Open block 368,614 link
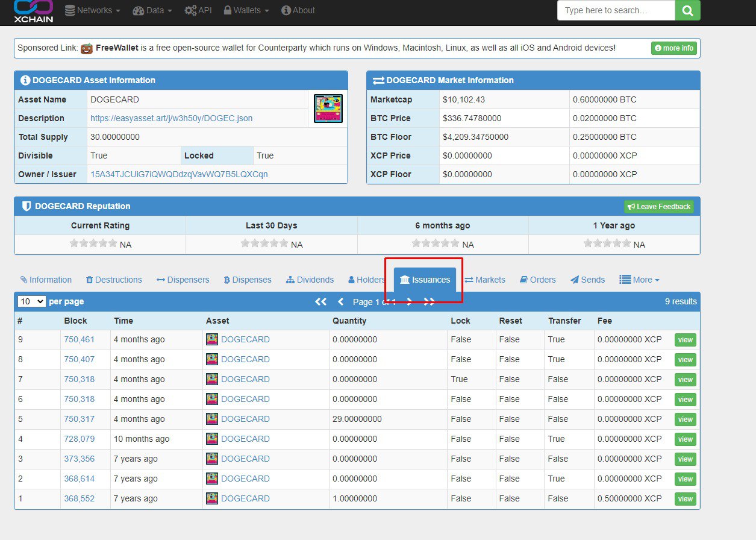Viewport: 756px width, 540px height. point(80,479)
